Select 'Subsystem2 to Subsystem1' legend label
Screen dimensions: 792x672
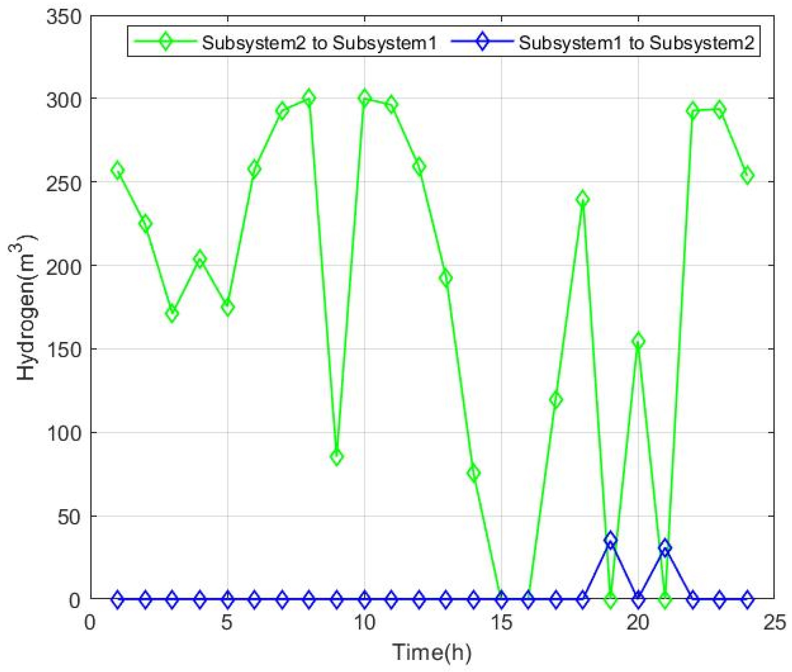319,43
